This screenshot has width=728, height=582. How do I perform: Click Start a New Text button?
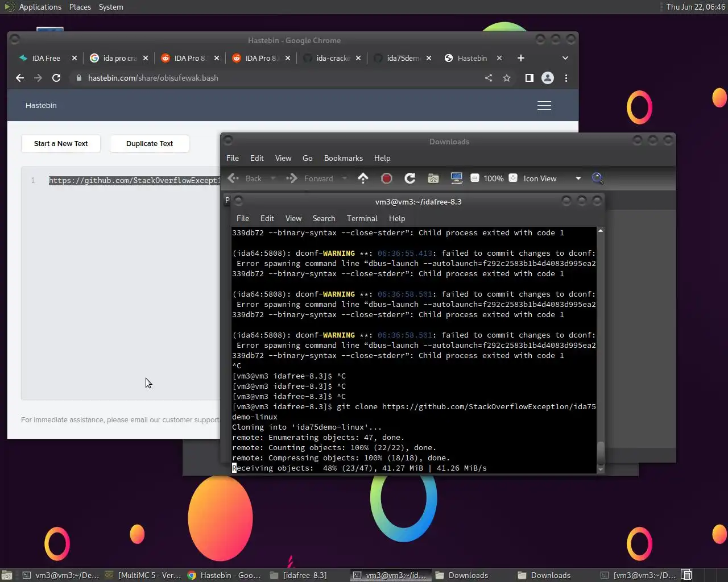tap(61, 144)
